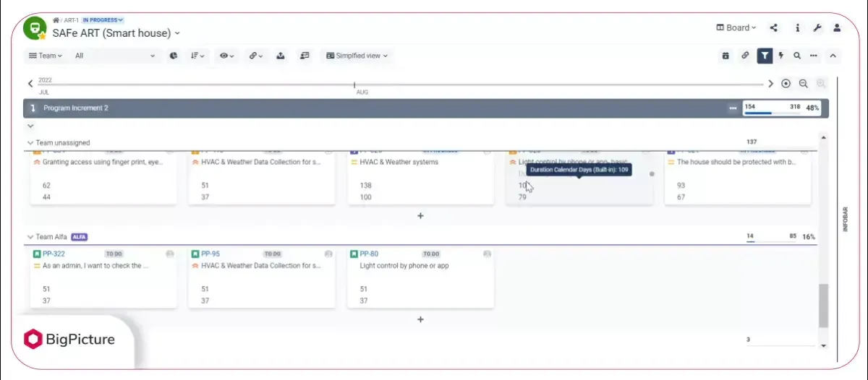
Task: Add a card in Team unassigned with plus
Action: click(420, 215)
